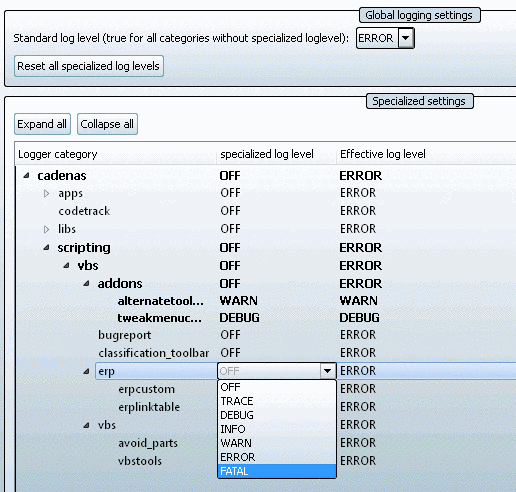516x492 pixels.
Task: Select the alternatetool... logger category
Action: click(160, 301)
